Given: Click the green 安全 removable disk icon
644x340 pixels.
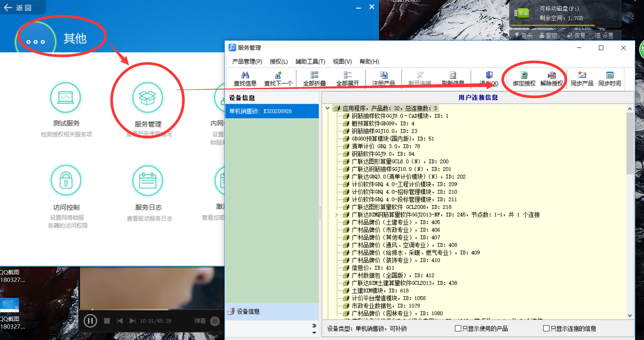Looking at the screenshot, I should 521,13.
